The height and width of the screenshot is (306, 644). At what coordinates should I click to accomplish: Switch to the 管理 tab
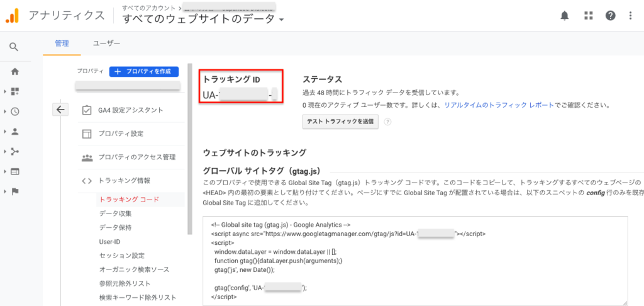(62, 43)
